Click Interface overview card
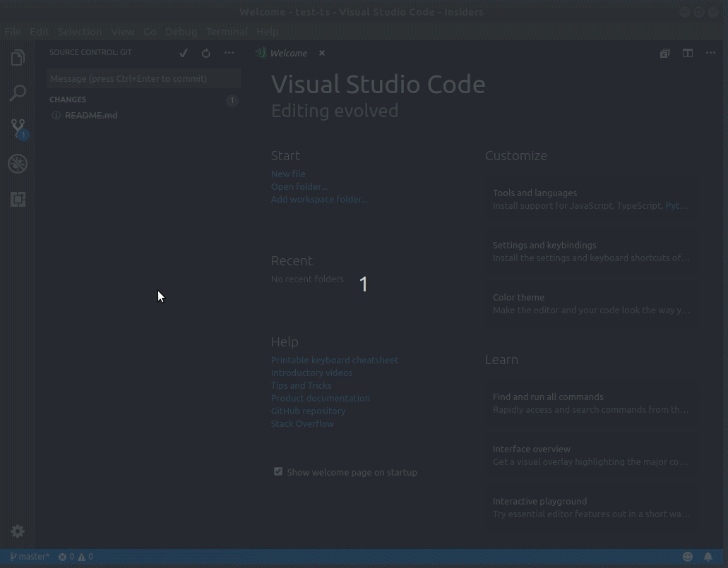728x568 pixels. pos(591,456)
